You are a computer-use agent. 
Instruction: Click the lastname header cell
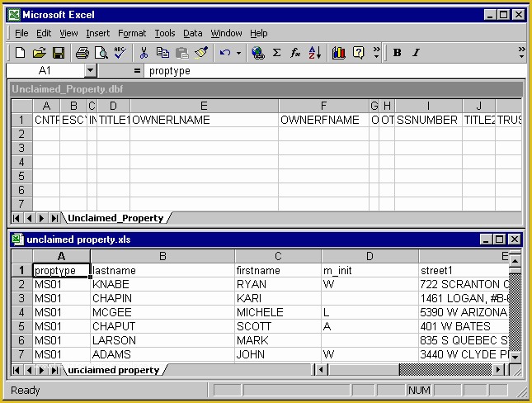click(162, 270)
